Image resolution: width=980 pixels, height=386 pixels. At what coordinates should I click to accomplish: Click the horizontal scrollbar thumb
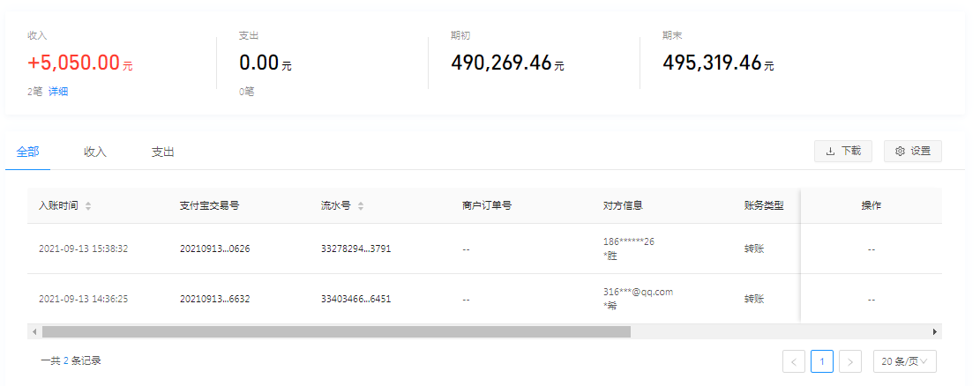click(x=335, y=331)
